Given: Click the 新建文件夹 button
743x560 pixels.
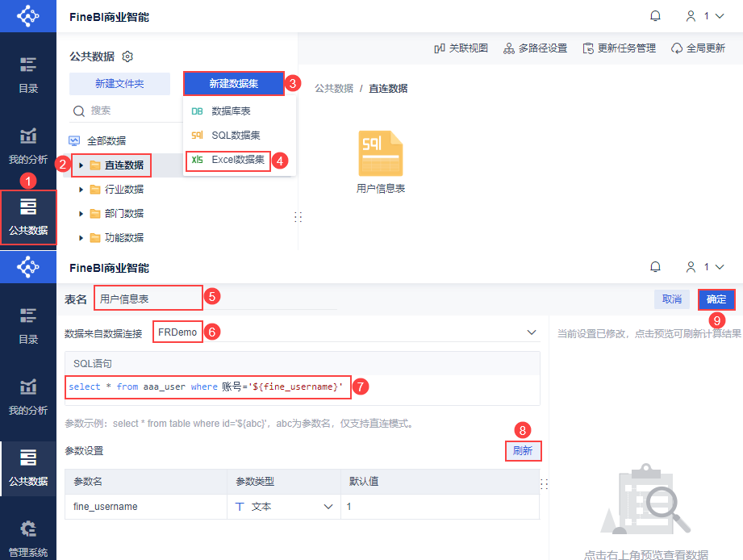Looking at the screenshot, I should (119, 84).
